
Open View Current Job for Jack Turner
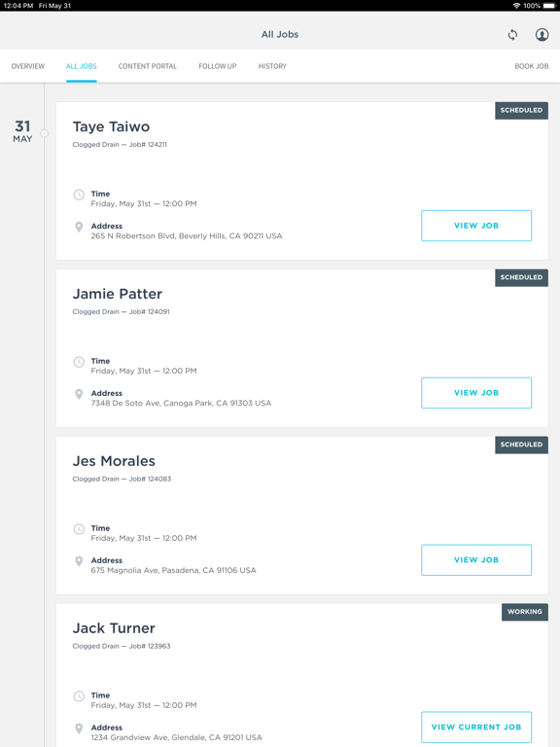[476, 727]
